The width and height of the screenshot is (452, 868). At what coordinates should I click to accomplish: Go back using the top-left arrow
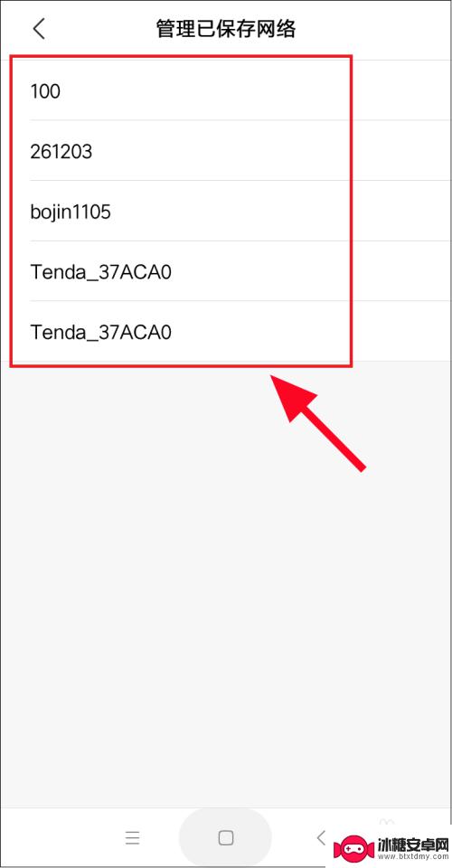(39, 29)
